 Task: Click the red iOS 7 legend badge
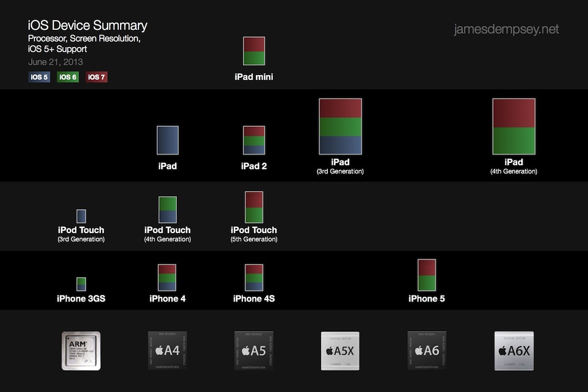coord(96,77)
